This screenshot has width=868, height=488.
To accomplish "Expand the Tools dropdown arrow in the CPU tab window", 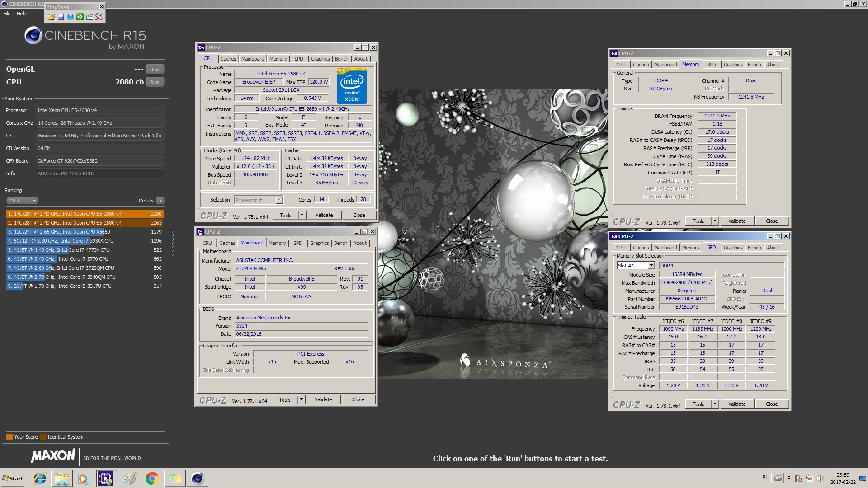I will click(302, 215).
